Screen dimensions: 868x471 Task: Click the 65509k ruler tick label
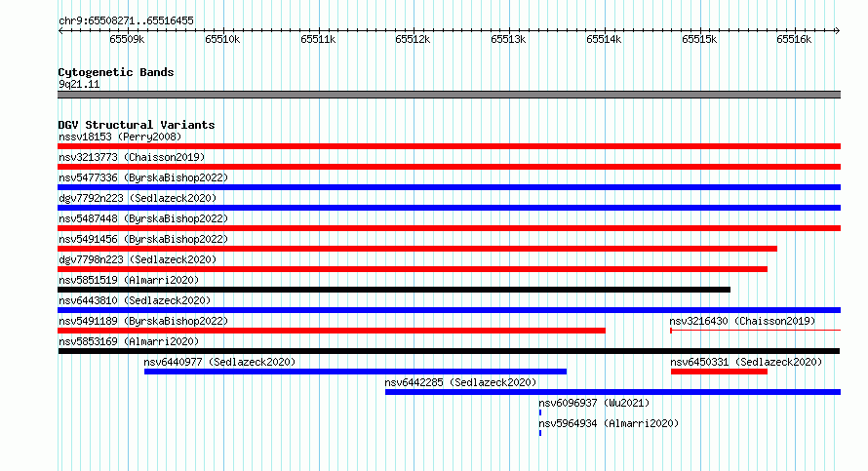pyautogui.click(x=128, y=39)
